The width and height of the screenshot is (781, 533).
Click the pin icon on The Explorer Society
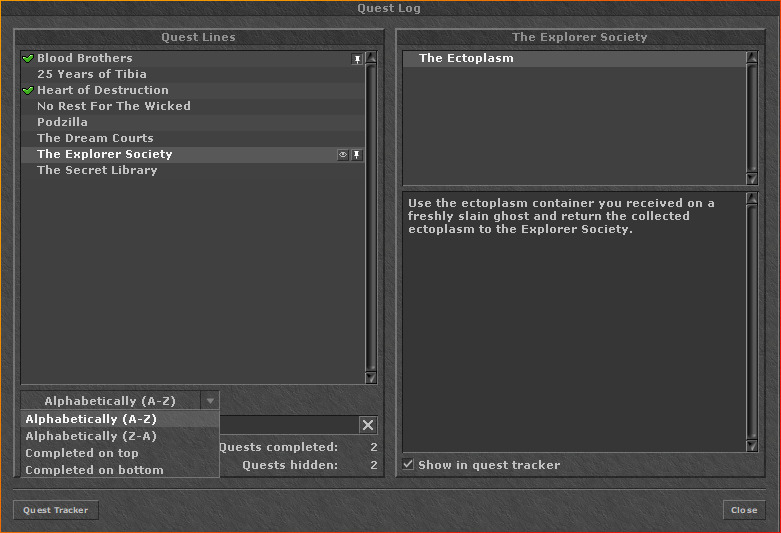[357, 155]
